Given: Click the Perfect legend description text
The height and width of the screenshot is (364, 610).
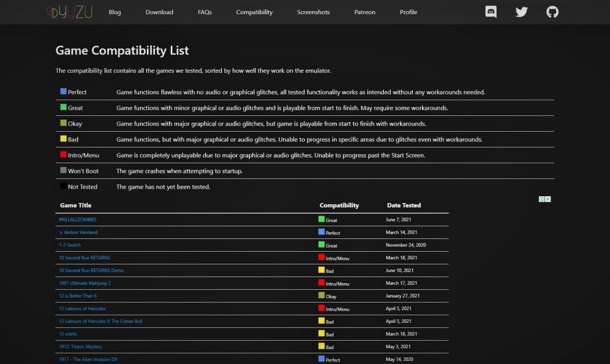Looking at the screenshot, I should point(301,92).
